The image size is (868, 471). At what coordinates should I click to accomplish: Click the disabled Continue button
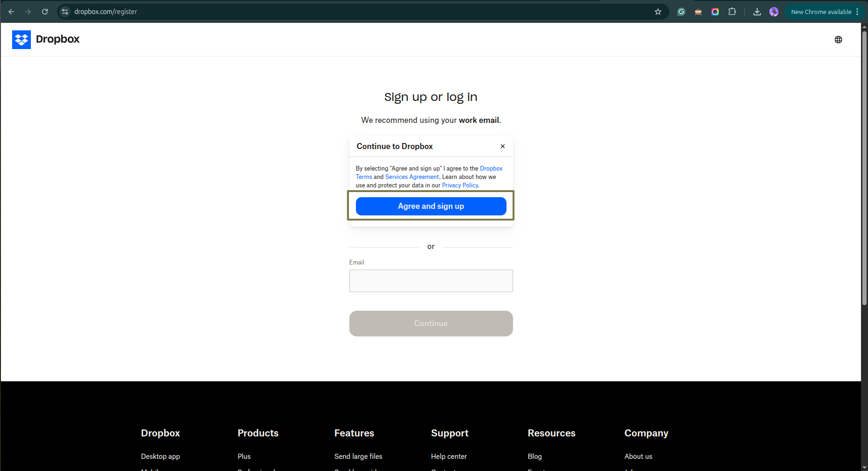(x=431, y=323)
